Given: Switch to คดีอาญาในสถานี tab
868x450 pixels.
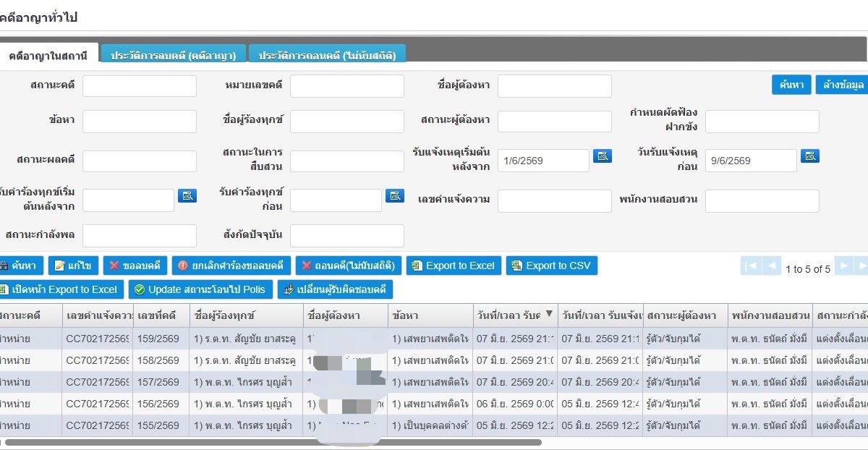Looking at the screenshot, I should (x=48, y=56).
